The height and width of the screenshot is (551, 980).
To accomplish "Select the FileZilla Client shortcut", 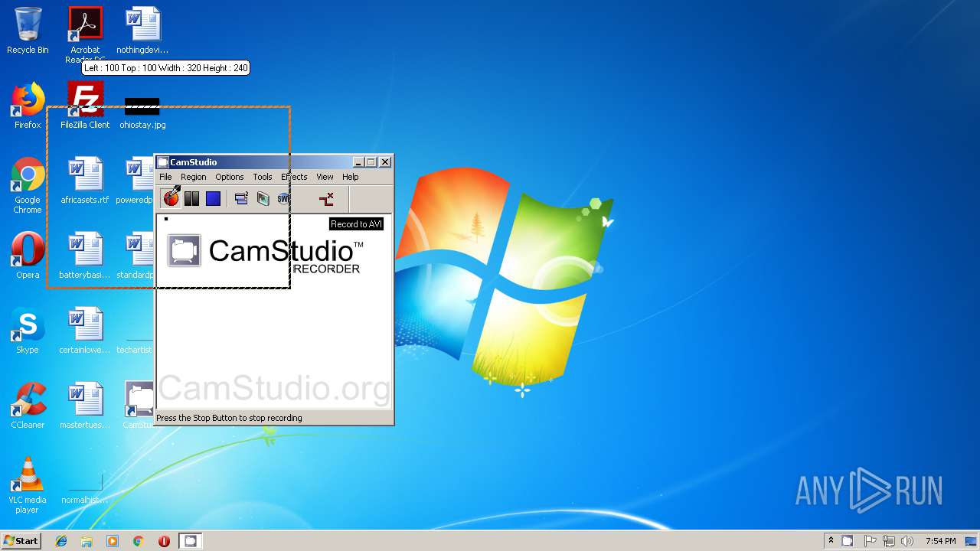I will [x=85, y=106].
